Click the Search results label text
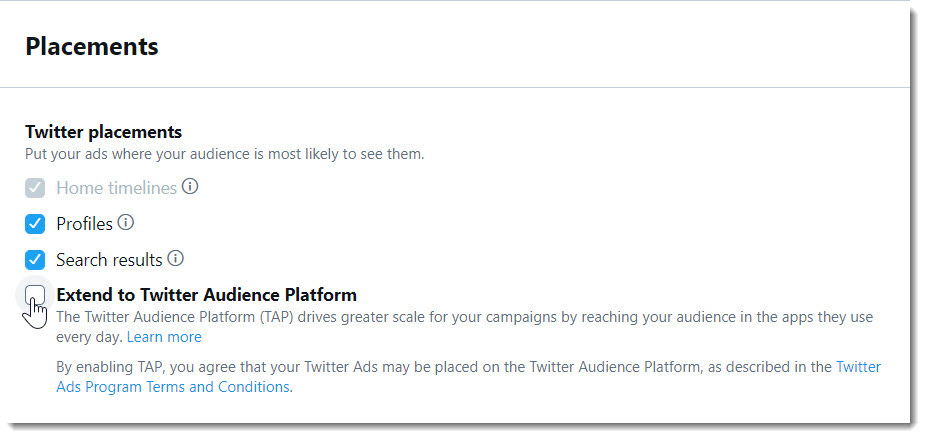Viewport: 925px width, 438px height. click(x=109, y=260)
